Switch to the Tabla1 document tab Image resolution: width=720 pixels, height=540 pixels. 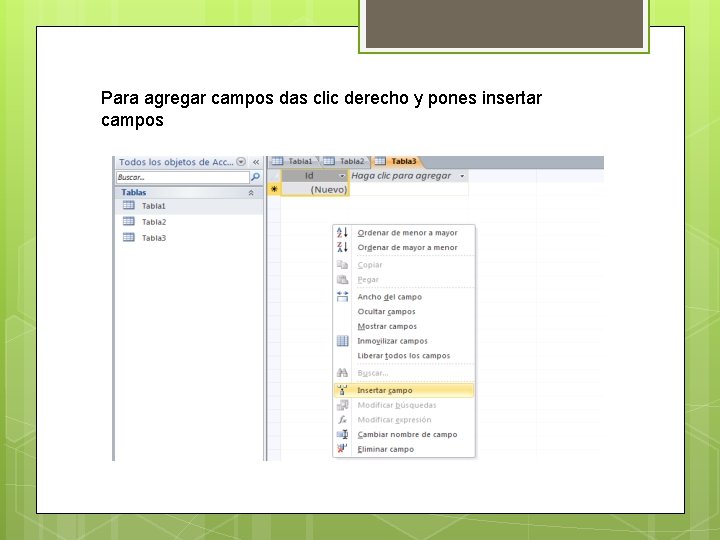click(294, 161)
